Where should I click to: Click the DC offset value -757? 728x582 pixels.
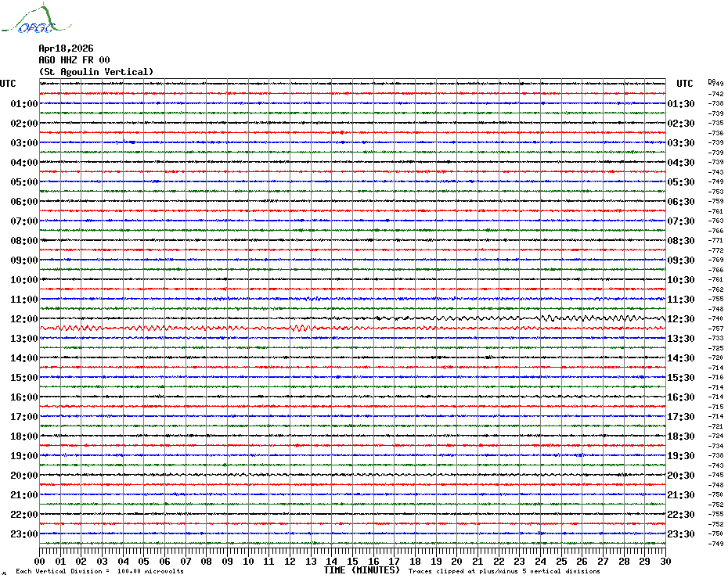[x=716, y=329]
